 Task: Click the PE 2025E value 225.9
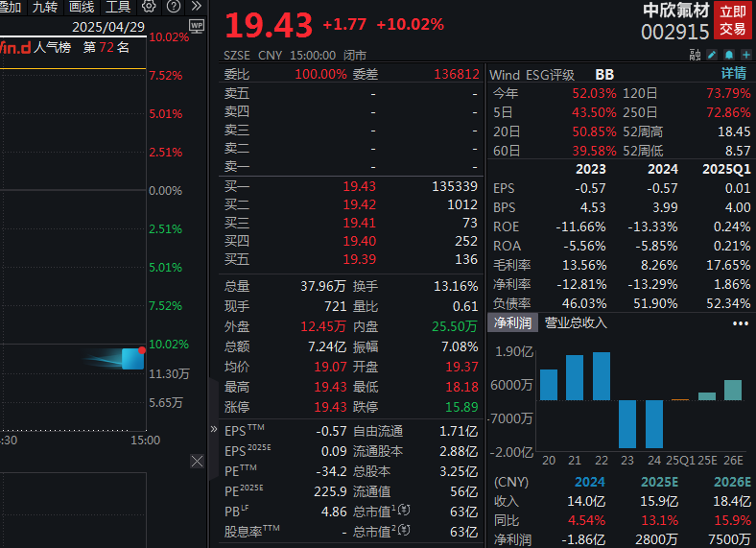[x=330, y=491]
